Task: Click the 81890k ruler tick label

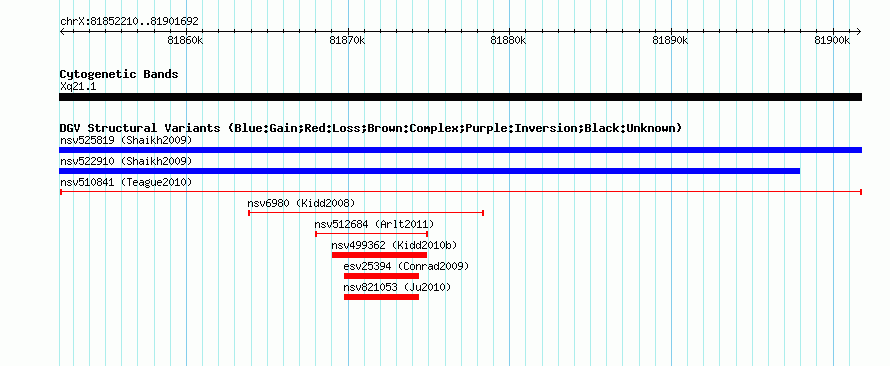Action: tap(670, 40)
